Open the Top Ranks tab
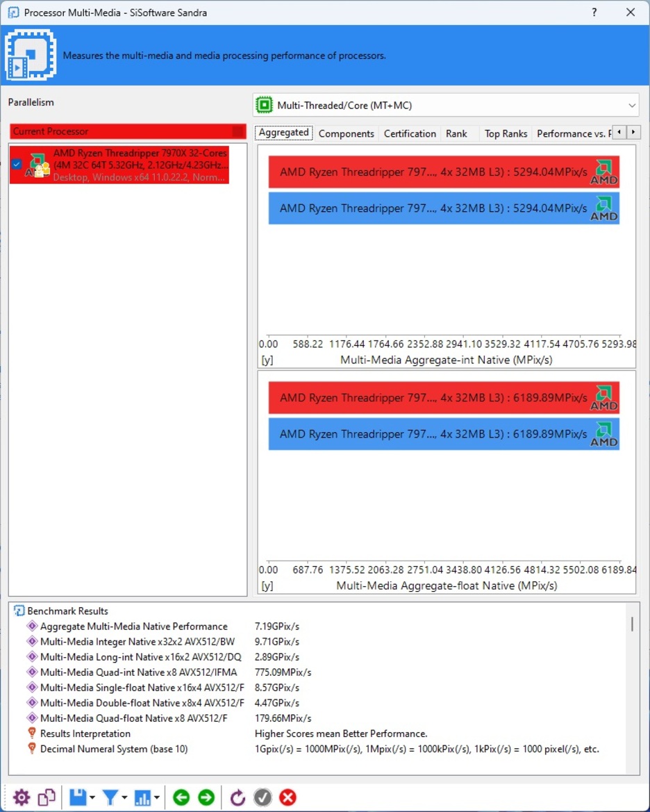The width and height of the screenshot is (650, 812). pos(506,133)
